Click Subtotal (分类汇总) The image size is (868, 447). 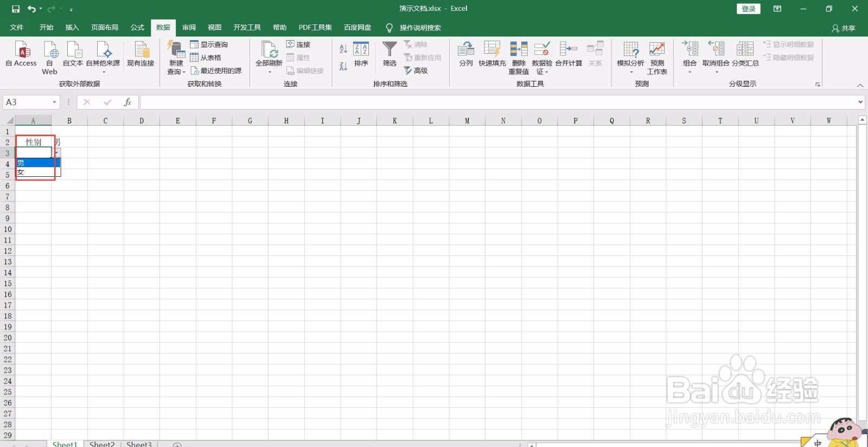[x=745, y=54]
